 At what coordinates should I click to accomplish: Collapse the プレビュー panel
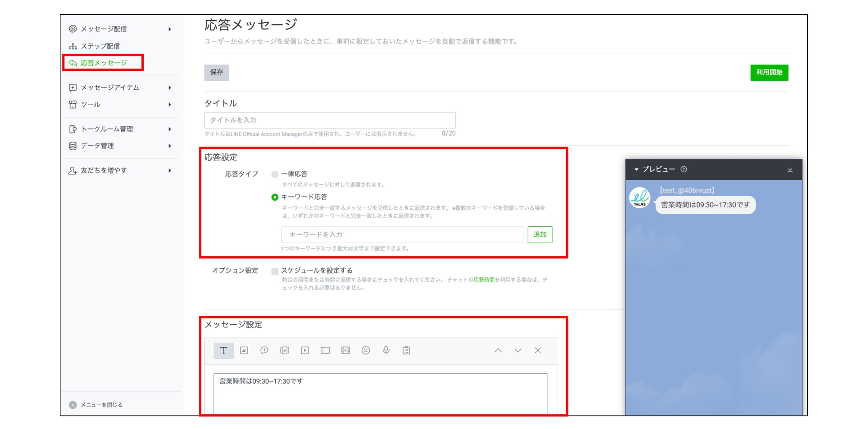coord(637,169)
